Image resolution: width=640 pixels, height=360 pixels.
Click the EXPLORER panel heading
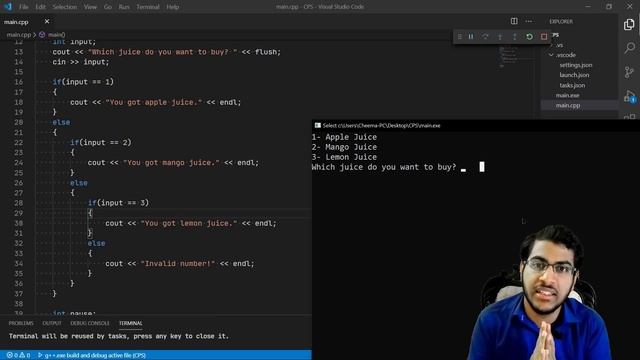click(x=561, y=21)
